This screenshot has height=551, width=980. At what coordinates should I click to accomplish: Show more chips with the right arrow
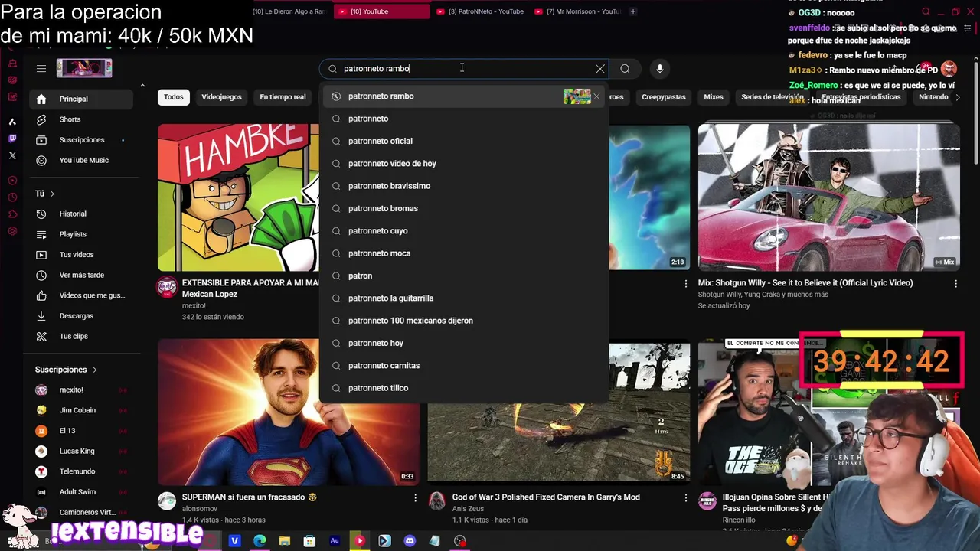coord(958,97)
